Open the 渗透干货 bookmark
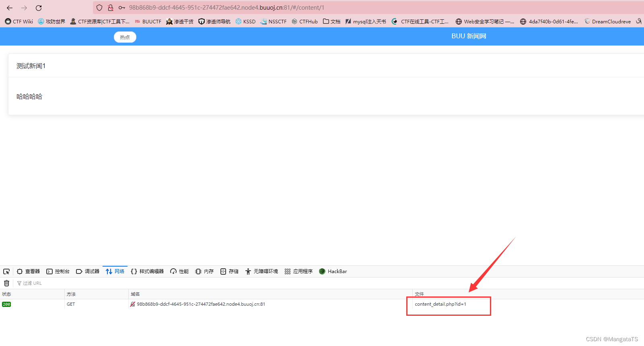 click(180, 21)
